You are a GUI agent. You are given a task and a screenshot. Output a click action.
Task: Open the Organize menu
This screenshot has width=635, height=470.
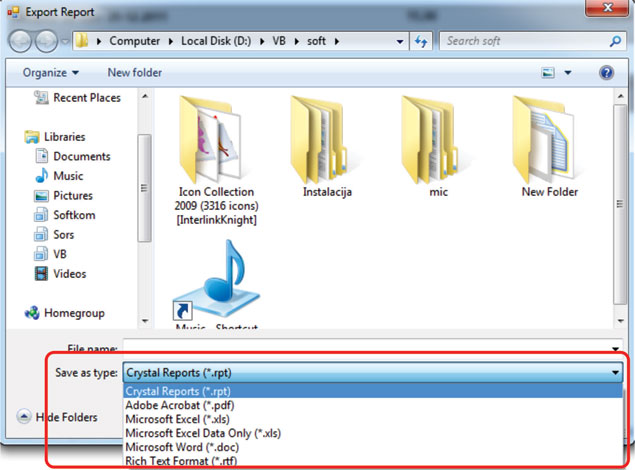51,73
